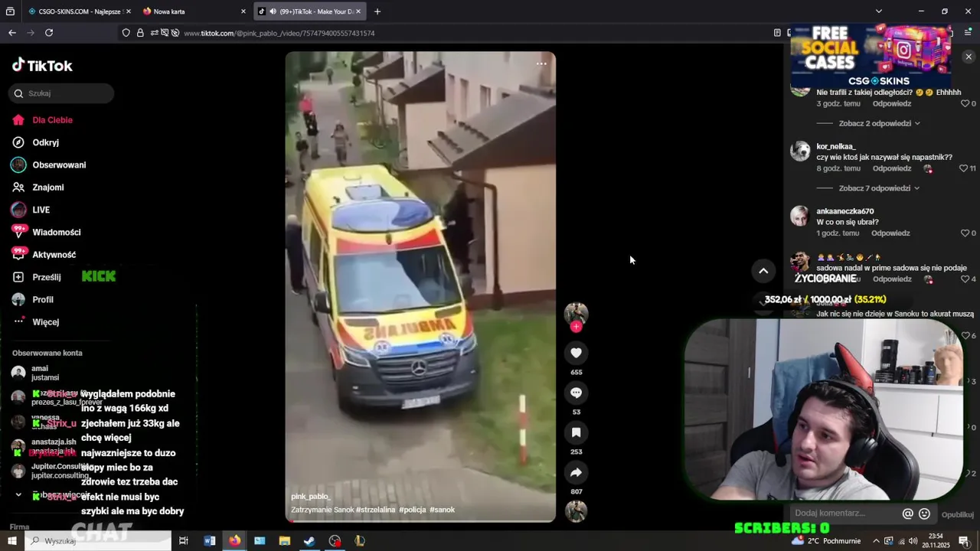Open kor_nelkaa_ profile name
This screenshot has width=980, height=551.
[x=836, y=146]
